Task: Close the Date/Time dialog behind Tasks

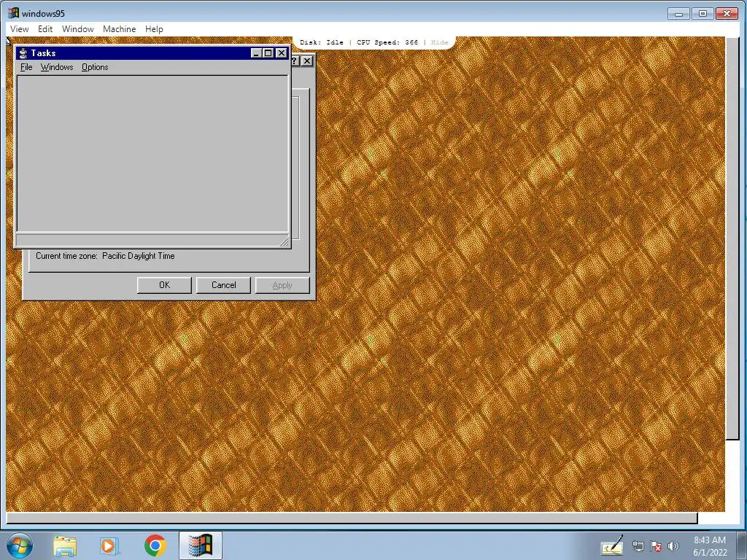Action: [307, 61]
